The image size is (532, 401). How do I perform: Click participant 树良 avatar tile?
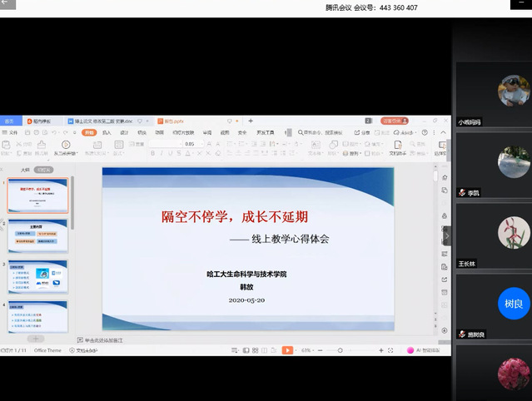pos(514,304)
